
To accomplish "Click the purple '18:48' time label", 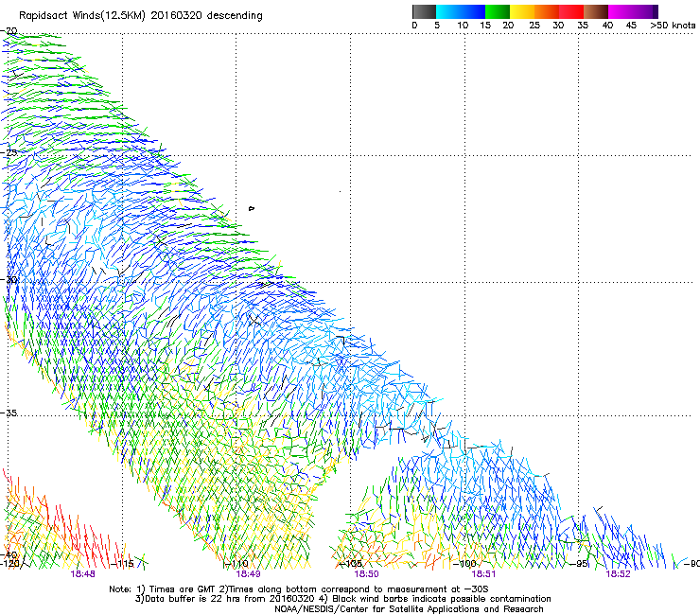I will pos(82,574).
